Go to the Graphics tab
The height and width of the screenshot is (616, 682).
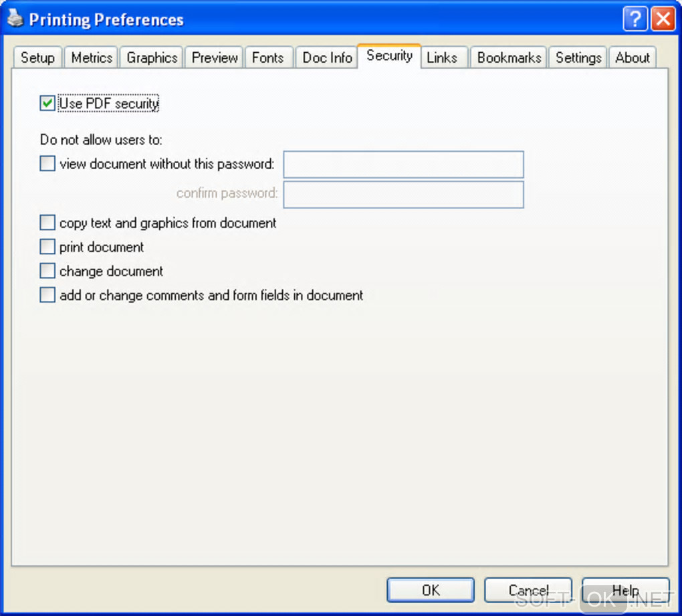pyautogui.click(x=152, y=58)
